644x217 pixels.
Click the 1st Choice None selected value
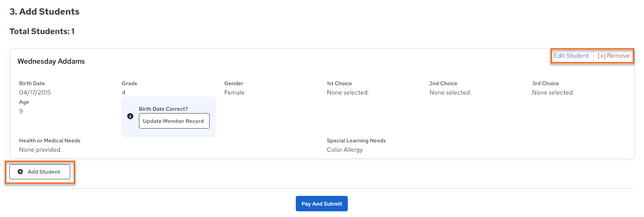(348, 92)
